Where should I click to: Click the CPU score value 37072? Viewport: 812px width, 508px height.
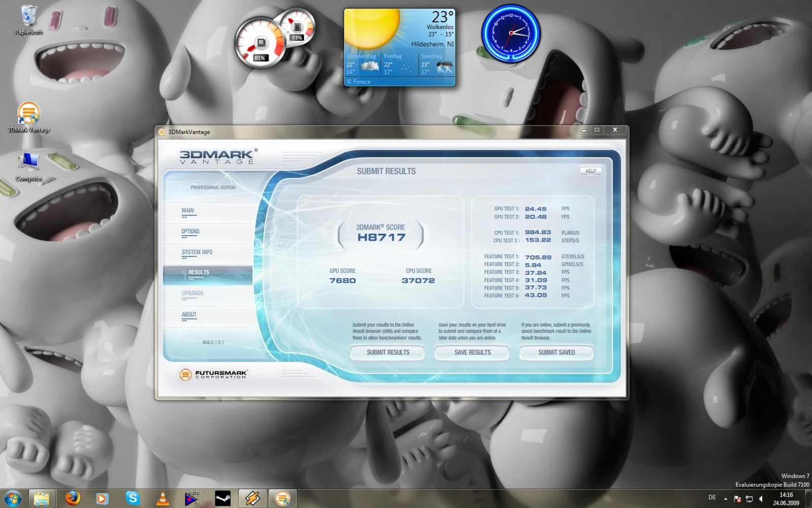point(418,280)
